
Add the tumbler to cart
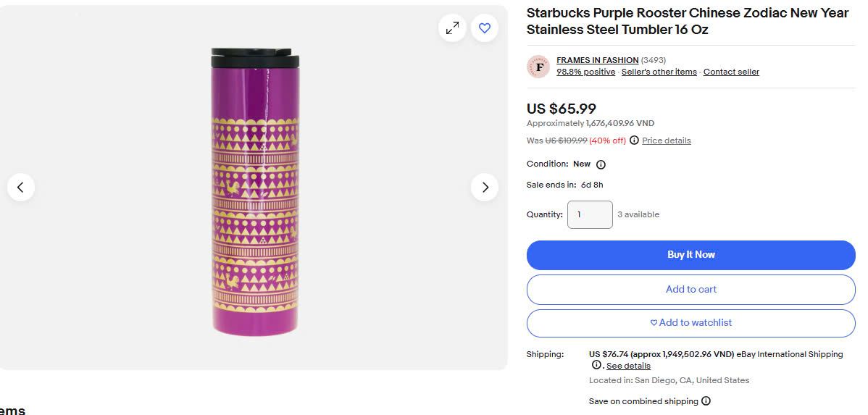pos(690,290)
